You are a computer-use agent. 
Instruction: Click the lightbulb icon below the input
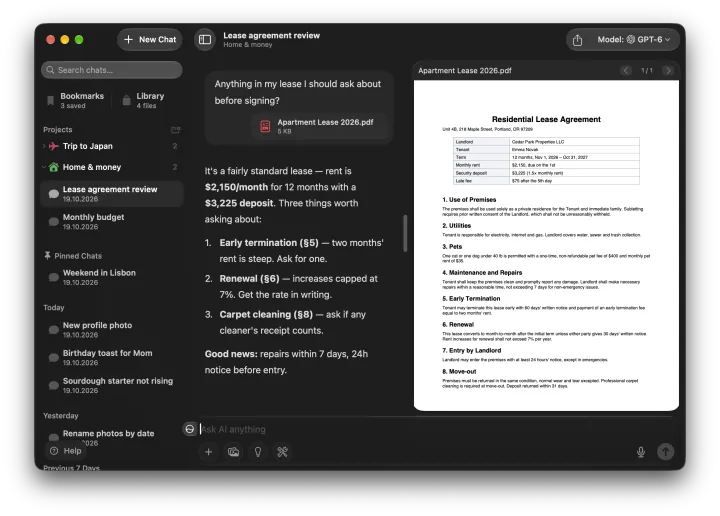pos(258,452)
